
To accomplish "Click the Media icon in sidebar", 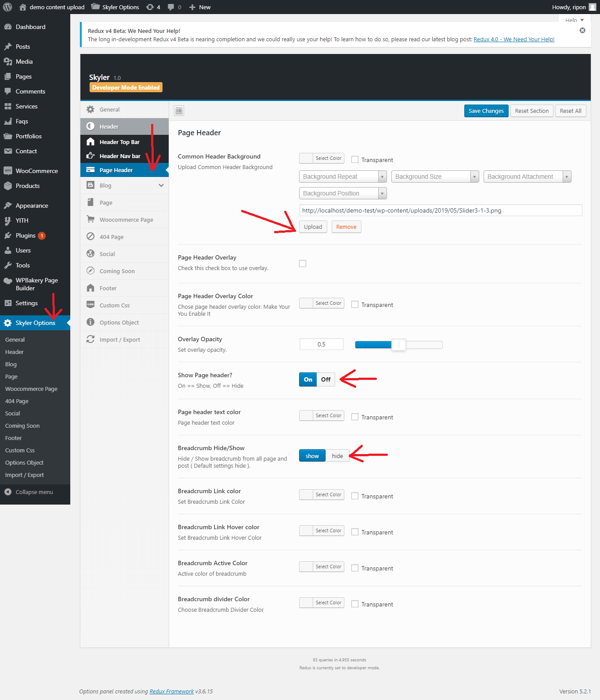I will (8, 61).
